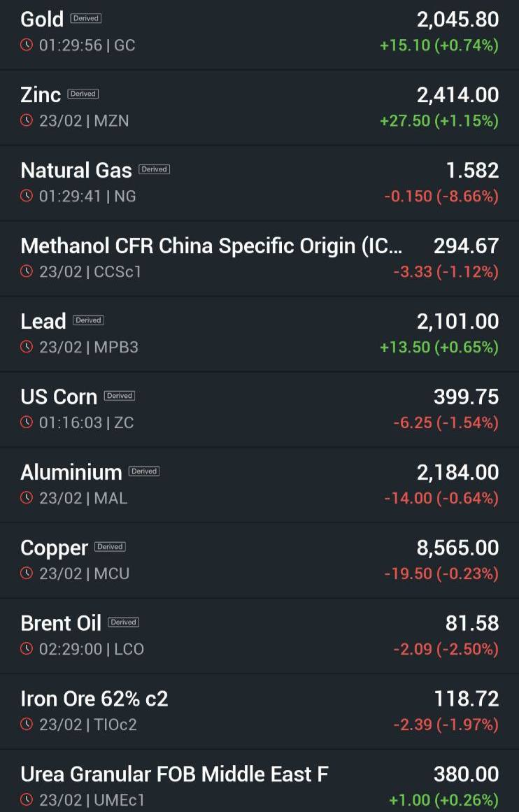Click the clock icon under Zinc
Viewport: 519px width, 812px height.
[27, 121]
